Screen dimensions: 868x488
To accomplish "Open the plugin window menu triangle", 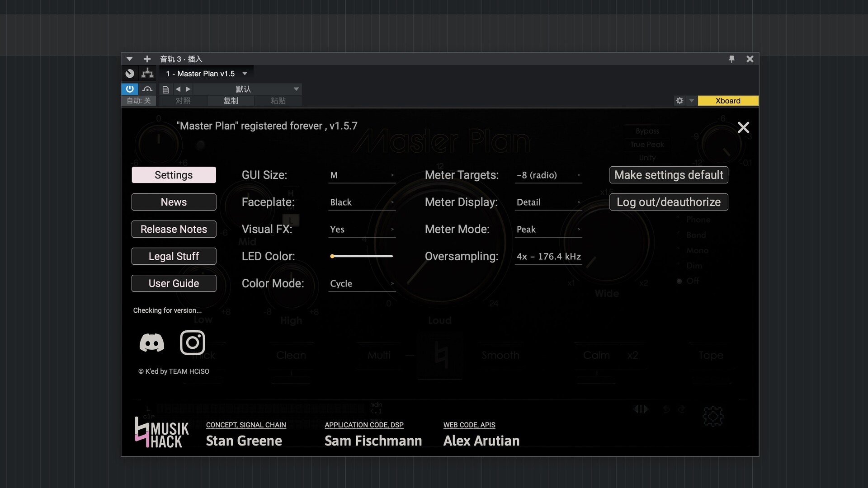I will pos(129,59).
